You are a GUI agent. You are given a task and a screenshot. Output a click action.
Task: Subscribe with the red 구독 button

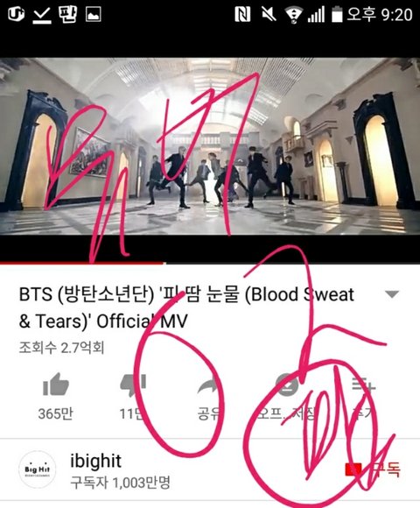pos(373,469)
